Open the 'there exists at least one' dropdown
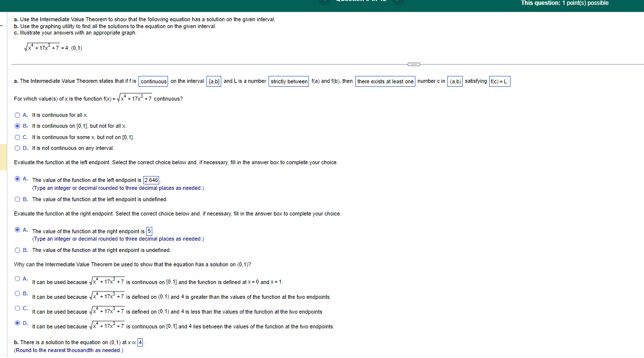The height and width of the screenshot is (358, 644). (386, 81)
